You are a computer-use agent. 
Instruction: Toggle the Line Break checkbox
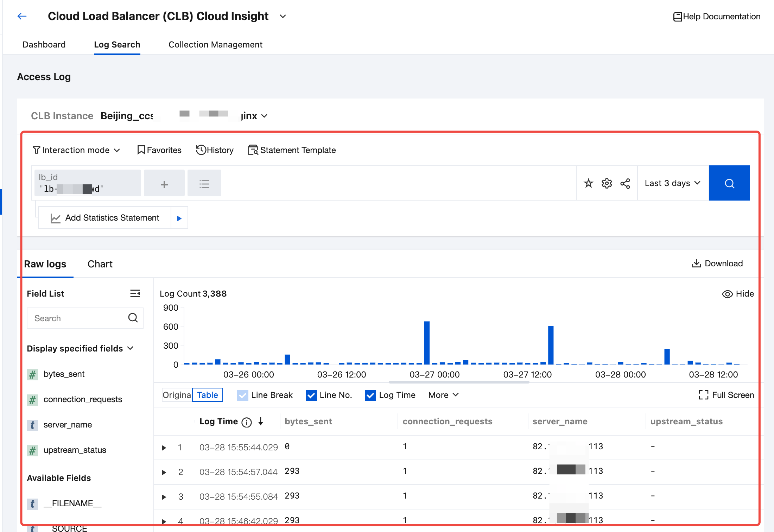242,395
